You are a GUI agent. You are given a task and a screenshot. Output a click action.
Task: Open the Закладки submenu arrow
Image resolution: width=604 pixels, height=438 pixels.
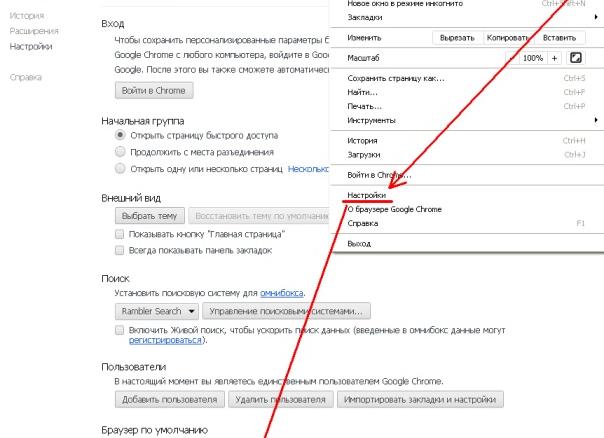click(596, 17)
